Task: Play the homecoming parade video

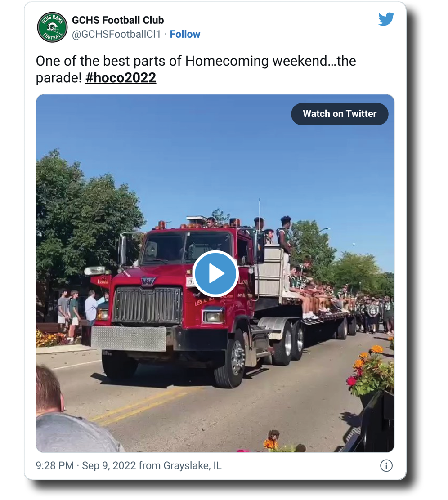Action: pyautogui.click(x=215, y=273)
